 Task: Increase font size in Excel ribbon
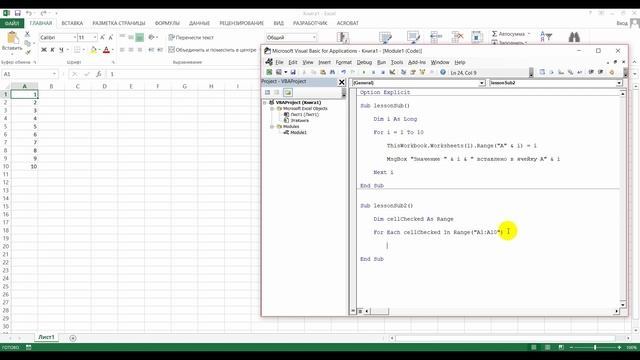[x=102, y=38]
